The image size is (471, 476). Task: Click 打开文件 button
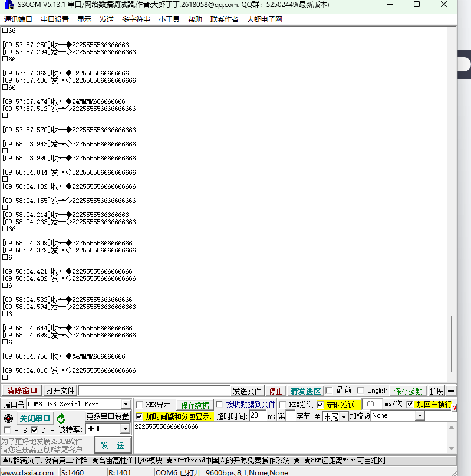point(60,390)
